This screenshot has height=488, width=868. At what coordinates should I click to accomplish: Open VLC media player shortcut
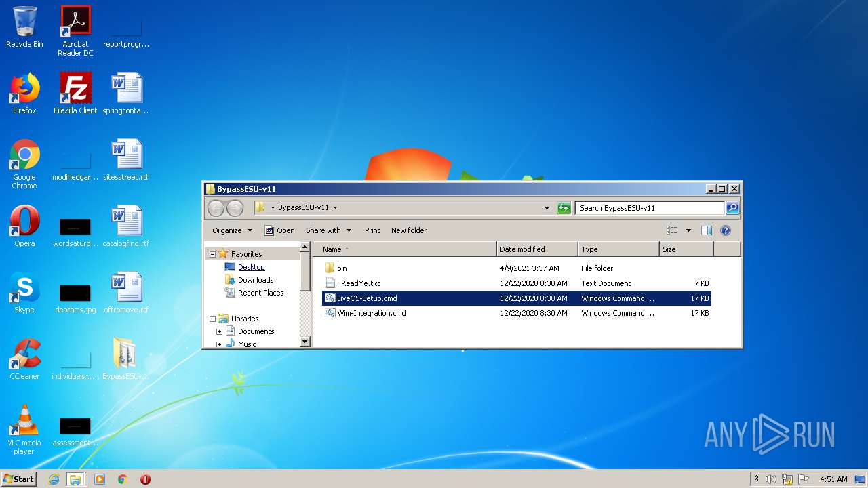click(x=24, y=430)
